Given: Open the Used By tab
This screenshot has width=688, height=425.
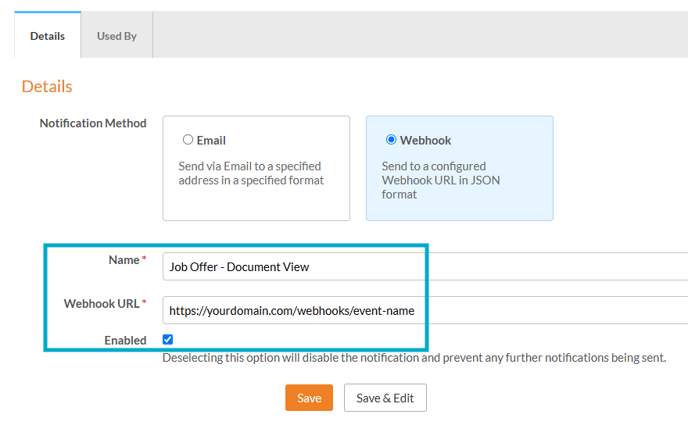Looking at the screenshot, I should pos(116,36).
